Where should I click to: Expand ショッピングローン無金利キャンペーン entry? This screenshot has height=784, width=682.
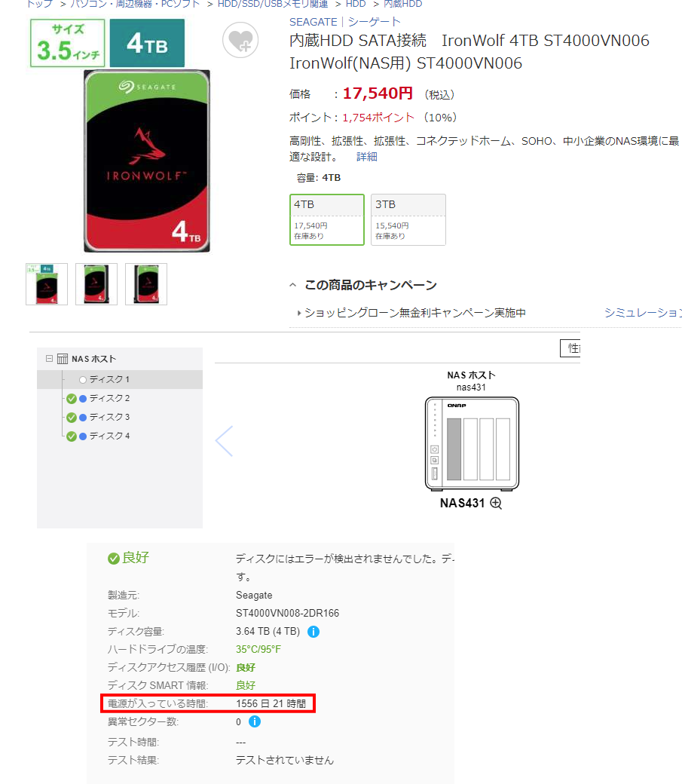click(414, 313)
